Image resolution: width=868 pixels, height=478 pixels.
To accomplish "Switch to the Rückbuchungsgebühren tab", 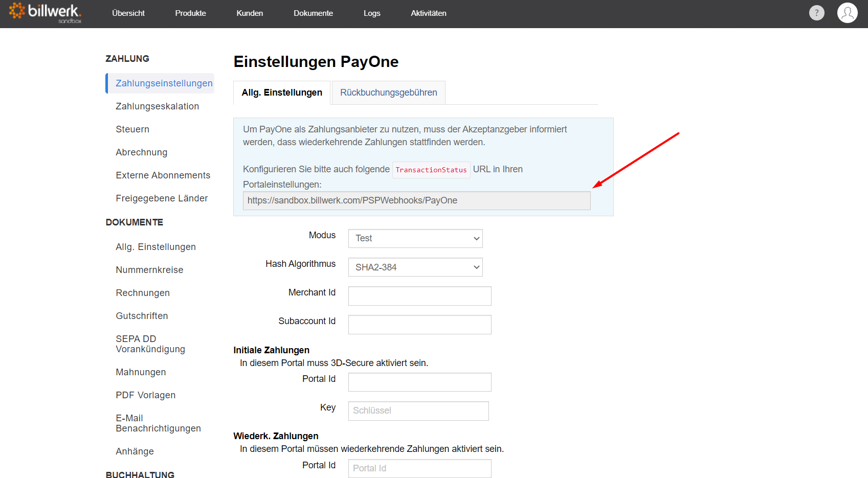I will [x=389, y=93].
